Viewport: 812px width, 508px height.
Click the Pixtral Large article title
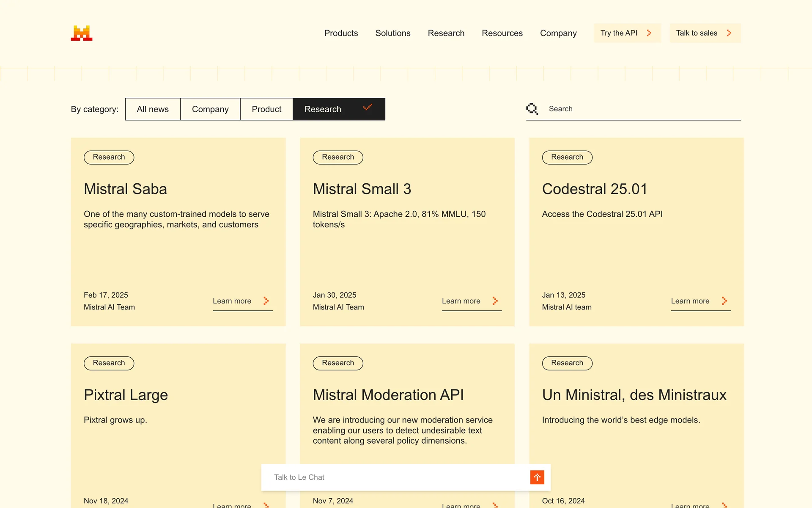[x=126, y=395]
